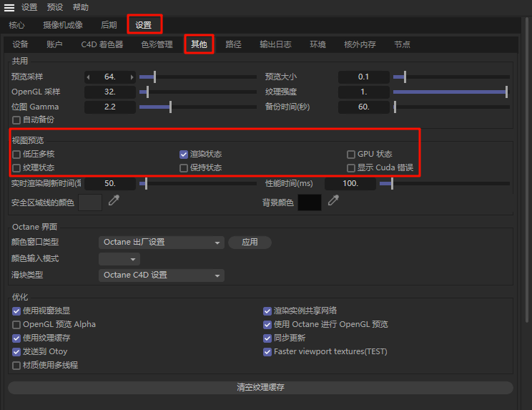Switch to the 路径 tab
This screenshot has width=532, height=410.
coord(233,44)
